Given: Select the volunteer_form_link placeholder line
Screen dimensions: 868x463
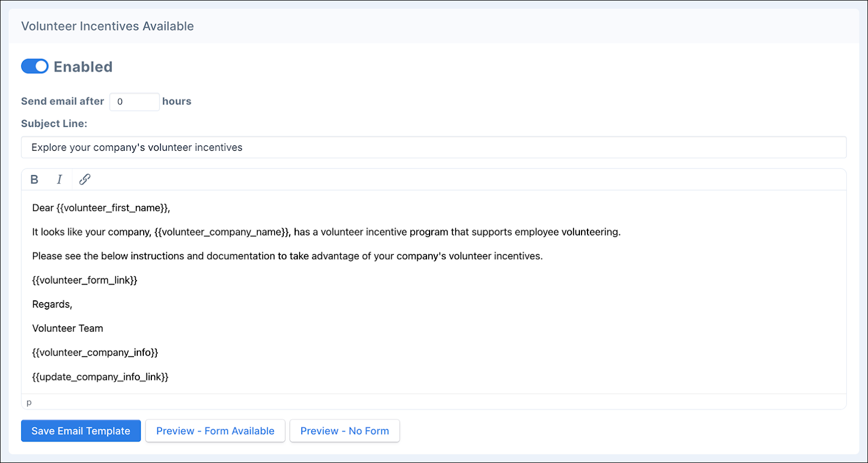Looking at the screenshot, I should click(x=85, y=280).
